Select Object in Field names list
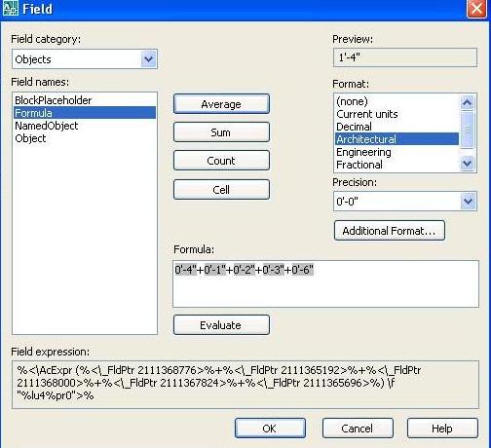Viewport: 491px width, 448px height. (x=30, y=138)
